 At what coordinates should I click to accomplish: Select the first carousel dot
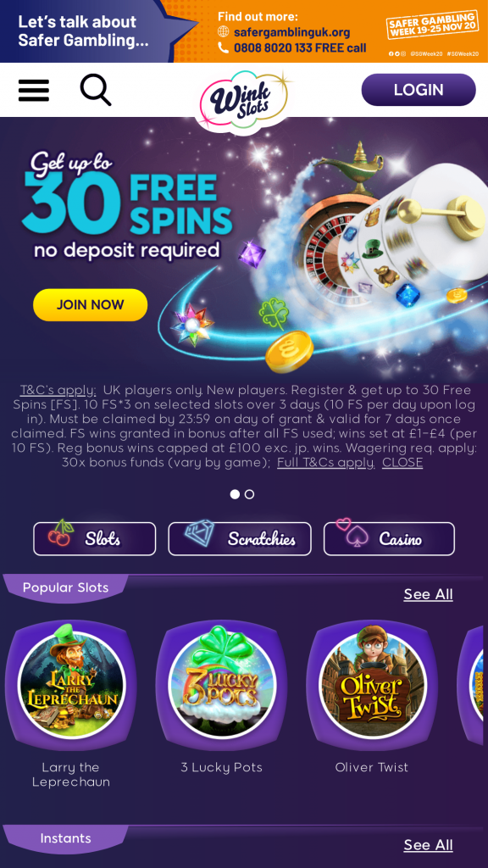236,494
